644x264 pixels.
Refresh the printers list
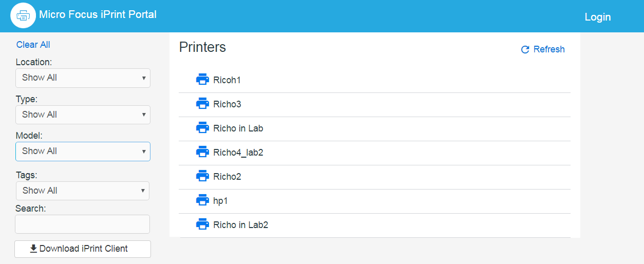543,49
